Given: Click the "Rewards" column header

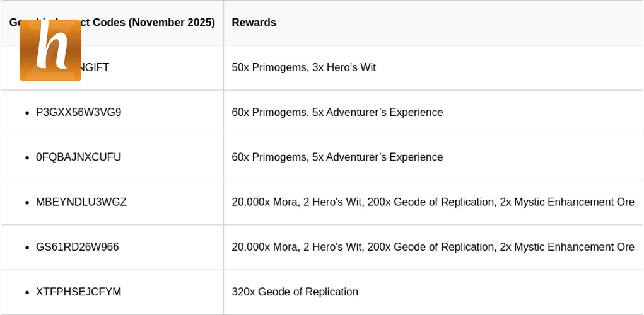Looking at the screenshot, I should (x=254, y=23).
